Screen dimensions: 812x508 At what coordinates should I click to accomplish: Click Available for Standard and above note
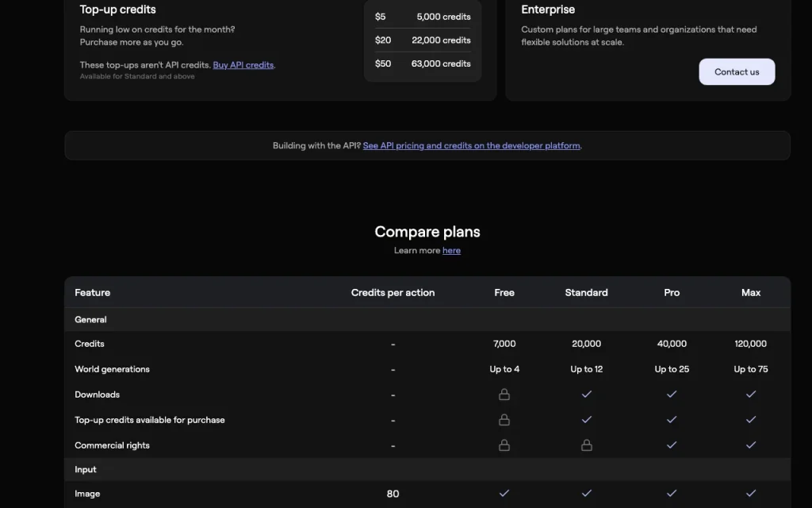(x=136, y=76)
